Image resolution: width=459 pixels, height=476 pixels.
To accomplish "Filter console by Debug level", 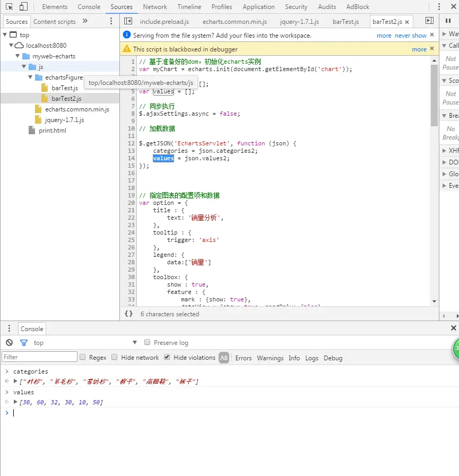I will click(x=333, y=358).
